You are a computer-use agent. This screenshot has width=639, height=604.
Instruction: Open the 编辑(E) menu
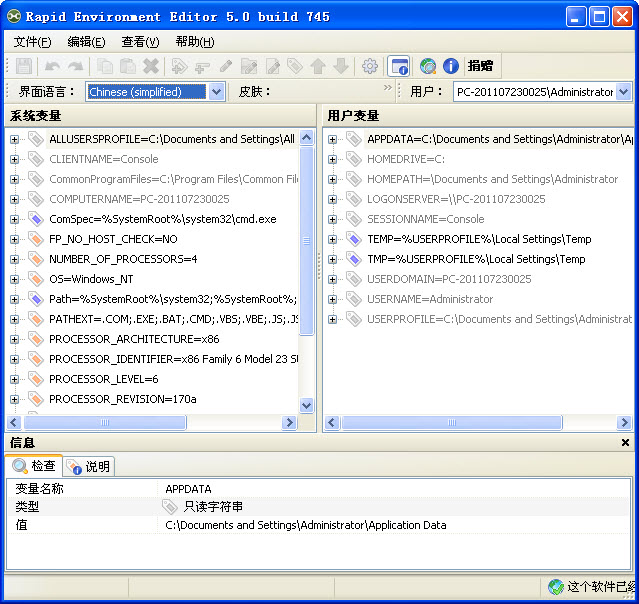86,42
